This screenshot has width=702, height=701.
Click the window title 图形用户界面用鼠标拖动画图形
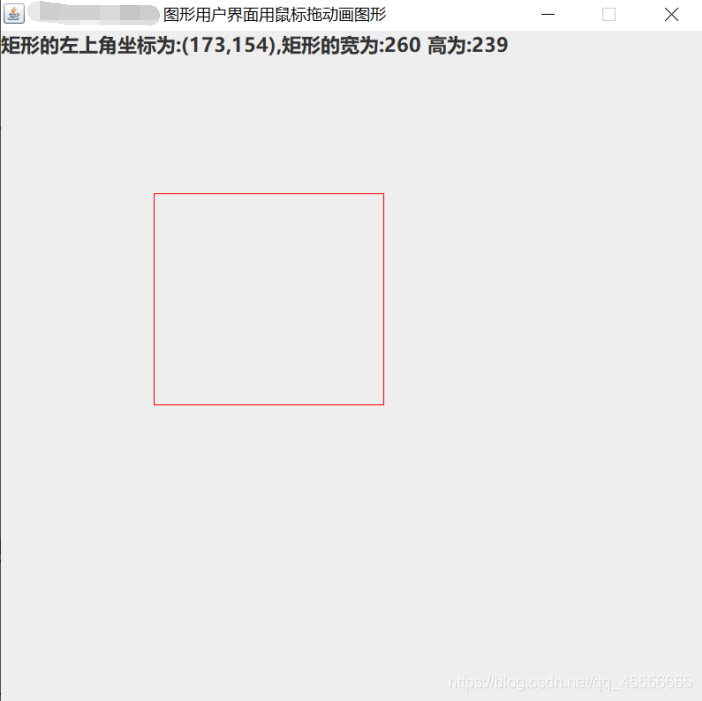coord(274,15)
